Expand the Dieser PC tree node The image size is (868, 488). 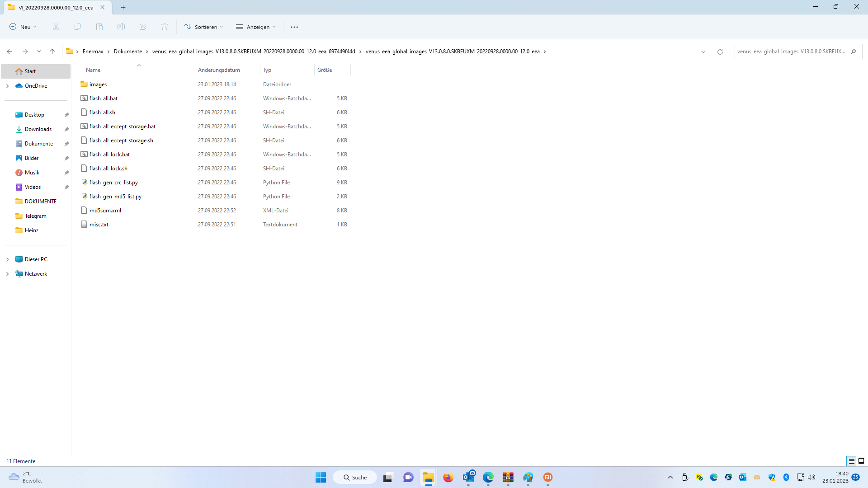[7, 259]
